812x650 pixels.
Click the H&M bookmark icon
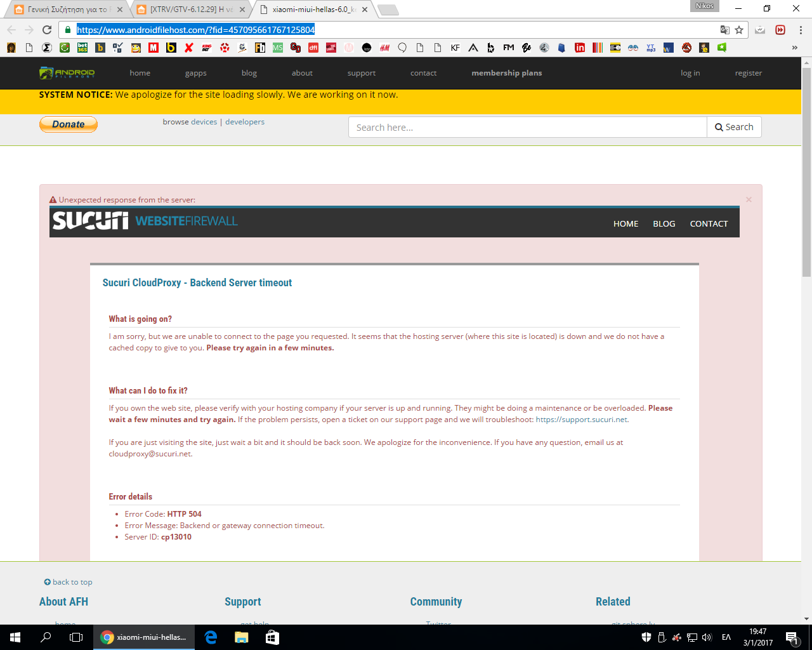(384, 48)
